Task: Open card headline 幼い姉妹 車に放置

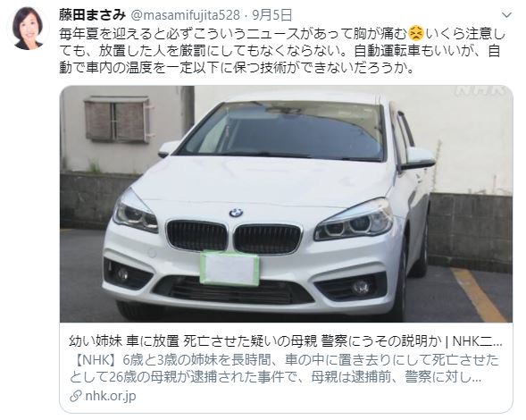Action: 286,341
